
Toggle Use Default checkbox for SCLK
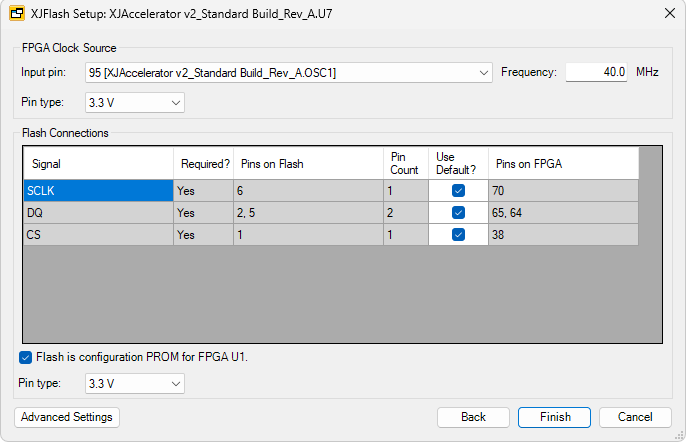pos(458,190)
